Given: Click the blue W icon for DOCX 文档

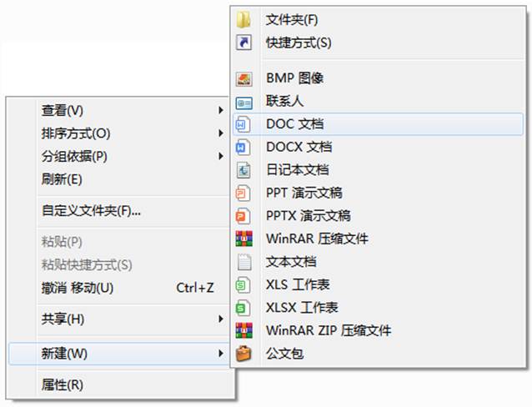Looking at the screenshot, I should tap(243, 148).
